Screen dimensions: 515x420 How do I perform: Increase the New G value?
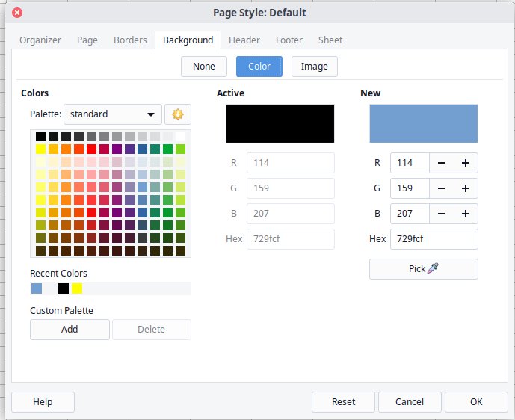[466, 188]
